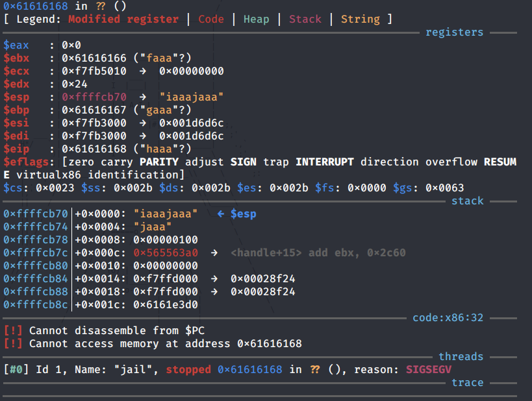Click the <handle+15> disassembly hint

click(266, 252)
